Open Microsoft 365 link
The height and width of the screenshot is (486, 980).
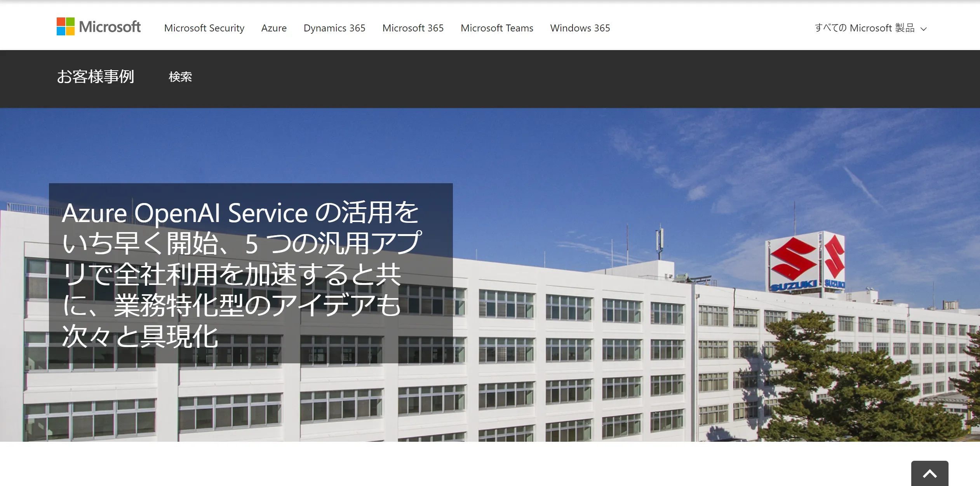point(413,28)
